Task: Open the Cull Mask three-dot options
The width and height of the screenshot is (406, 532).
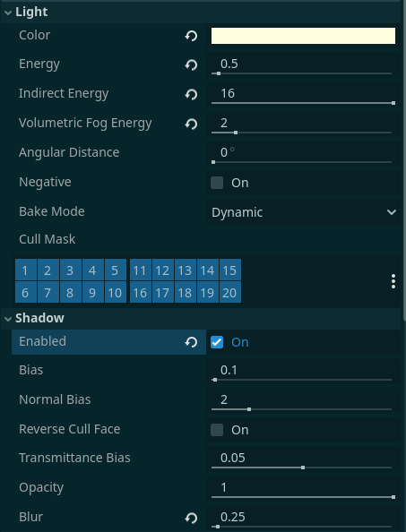Action: (x=393, y=281)
